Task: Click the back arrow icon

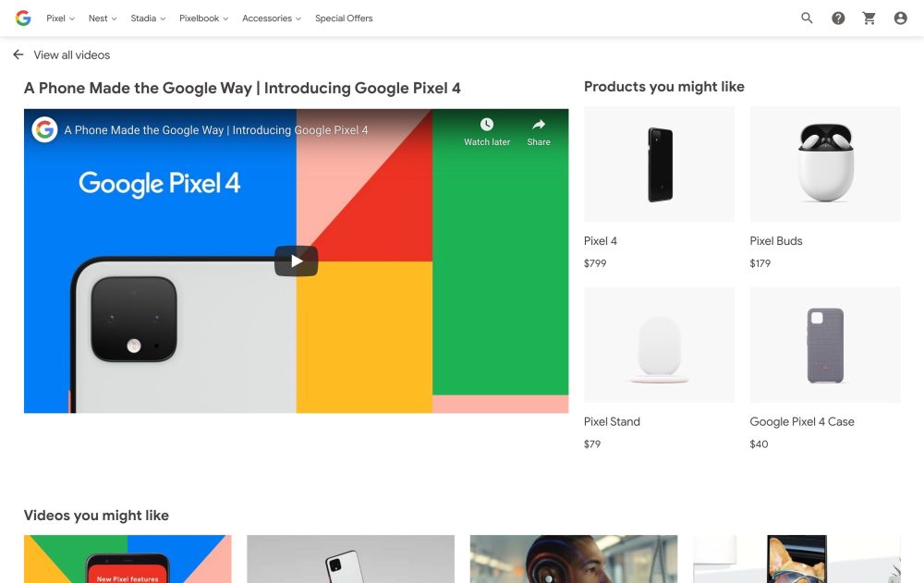Action: 18,55
